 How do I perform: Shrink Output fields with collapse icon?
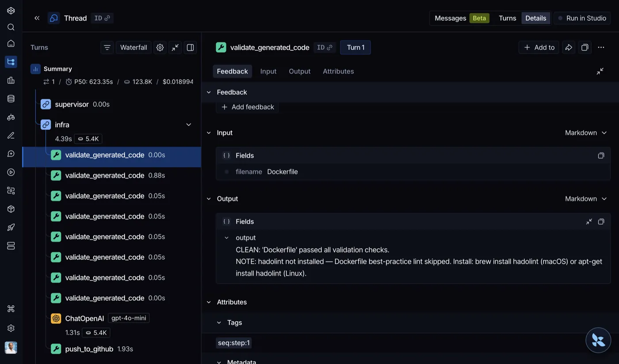pos(589,222)
